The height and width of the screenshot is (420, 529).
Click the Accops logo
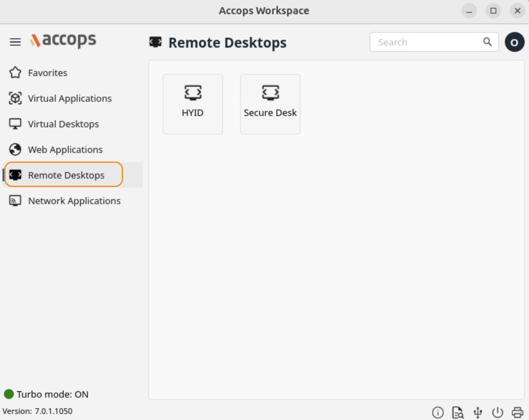[63, 41]
